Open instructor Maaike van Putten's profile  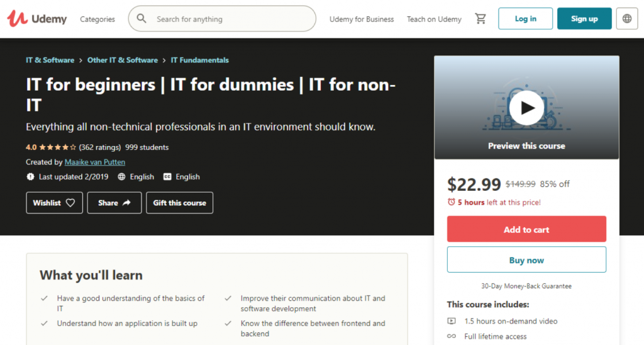99,162
